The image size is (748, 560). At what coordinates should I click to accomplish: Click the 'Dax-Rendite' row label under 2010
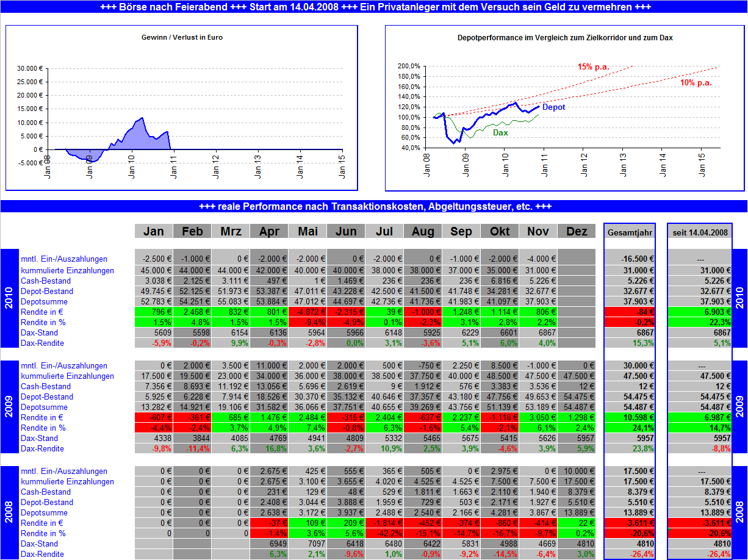click(x=43, y=343)
